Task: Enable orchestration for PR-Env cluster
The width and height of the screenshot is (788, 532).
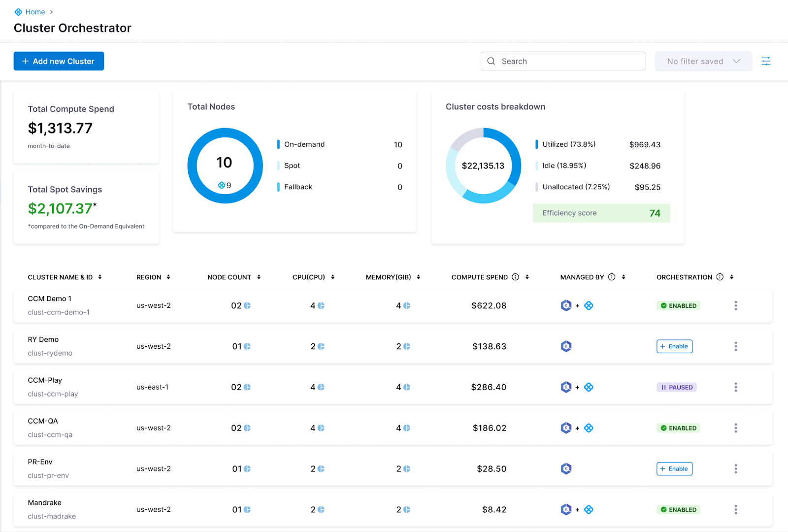Action: pyautogui.click(x=674, y=468)
